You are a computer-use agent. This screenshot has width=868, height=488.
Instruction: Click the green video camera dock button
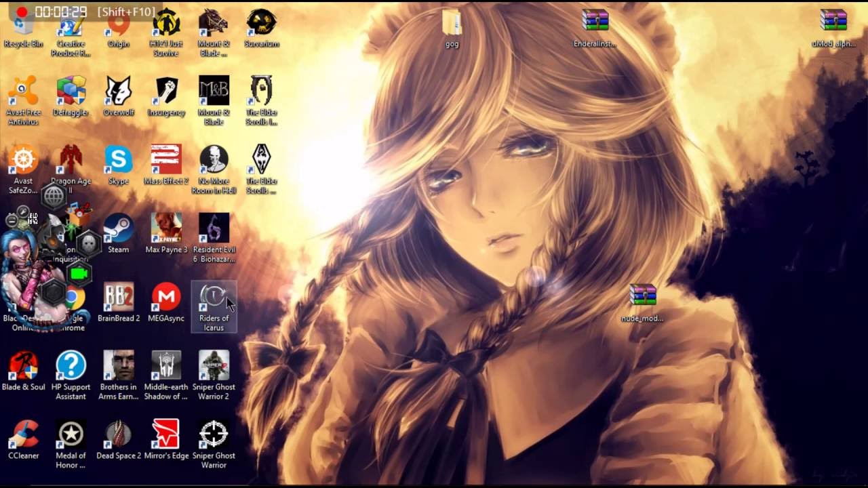click(x=79, y=274)
